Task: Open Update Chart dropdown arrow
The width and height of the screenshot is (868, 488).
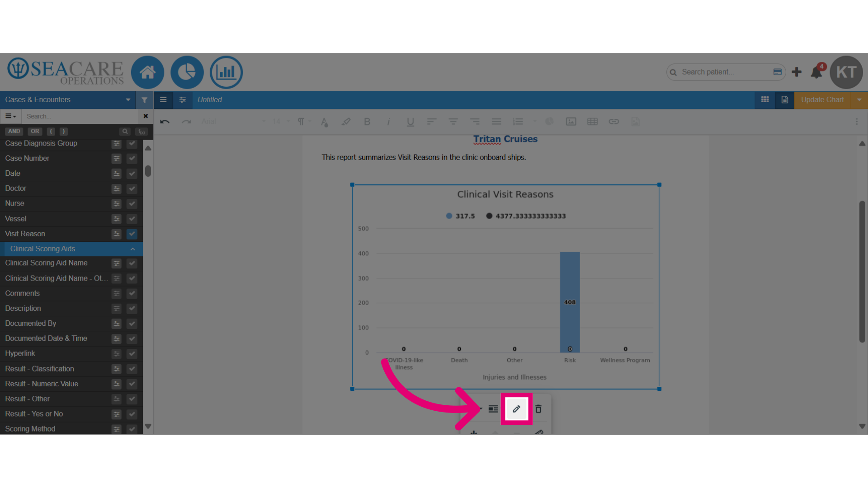Action: click(859, 100)
